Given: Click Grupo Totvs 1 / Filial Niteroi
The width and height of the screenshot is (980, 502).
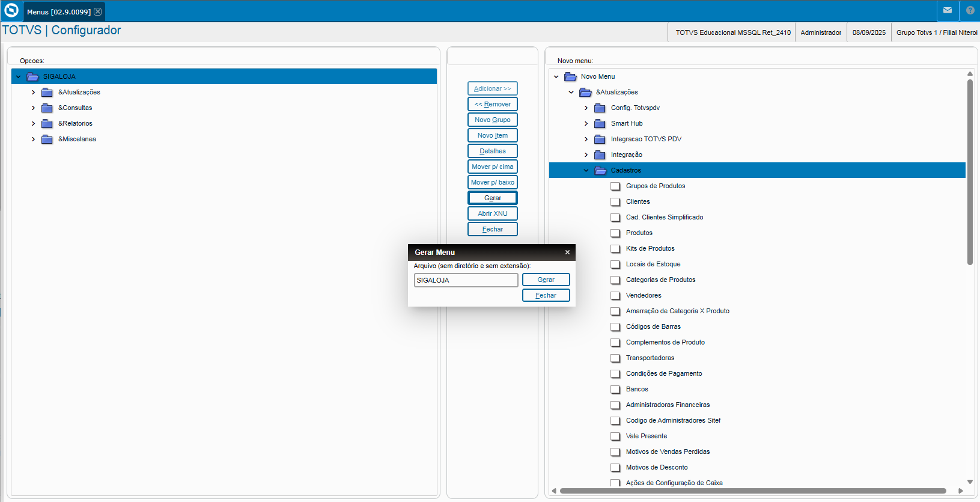Looking at the screenshot, I should coord(937,32).
